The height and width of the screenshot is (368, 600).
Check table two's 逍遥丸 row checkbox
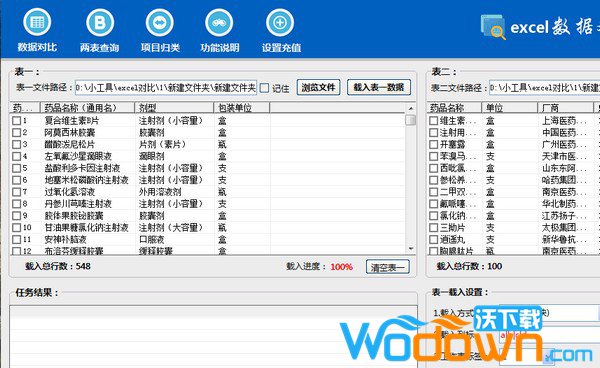[434, 239]
